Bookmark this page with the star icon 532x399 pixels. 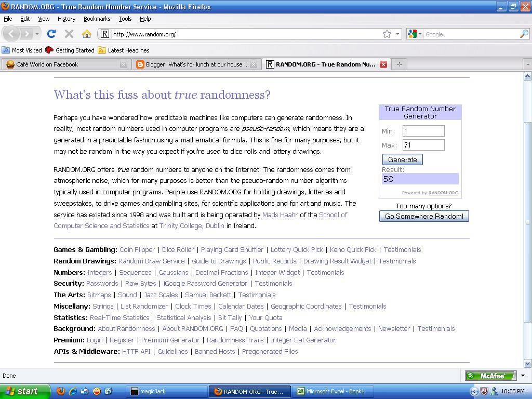tap(387, 34)
